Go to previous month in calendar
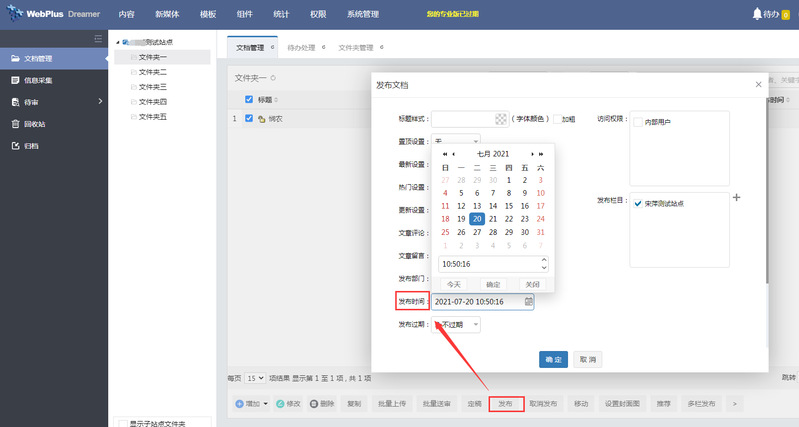The image size is (799, 427). pyautogui.click(x=454, y=154)
